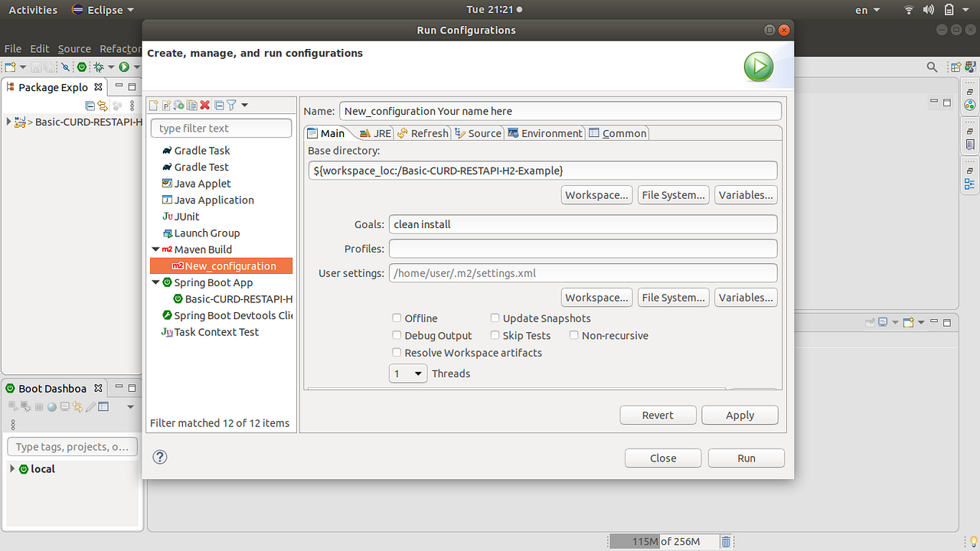980x551 pixels.
Task: Collapse the Spring Boot App tree node
Action: coord(155,282)
